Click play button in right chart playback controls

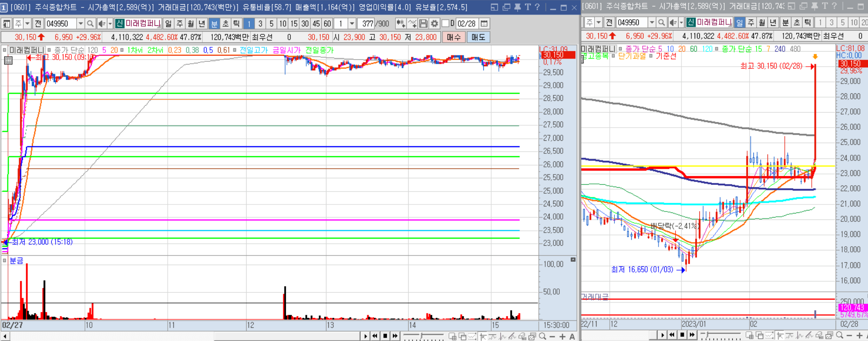point(663,335)
